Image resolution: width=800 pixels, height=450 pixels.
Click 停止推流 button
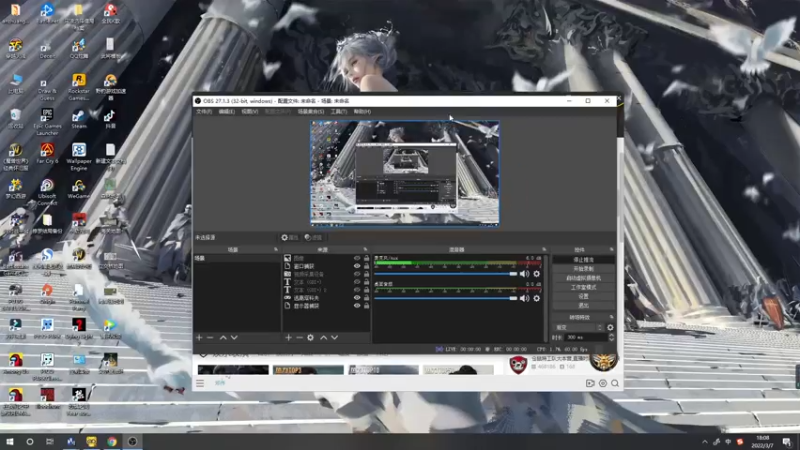pos(584,260)
